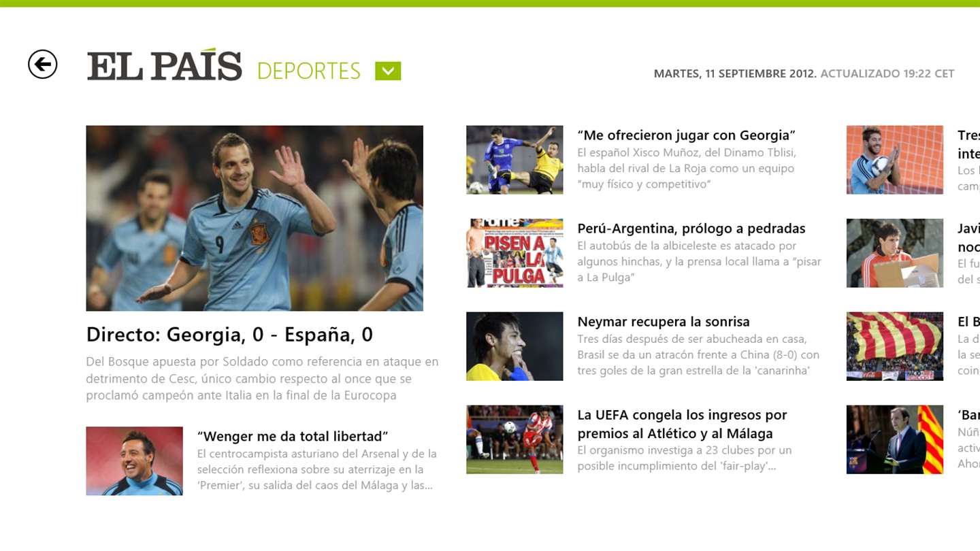Screen dimensions: 980x551
Task: Click the Catalan flag crowd thumbnail
Action: pos(895,346)
